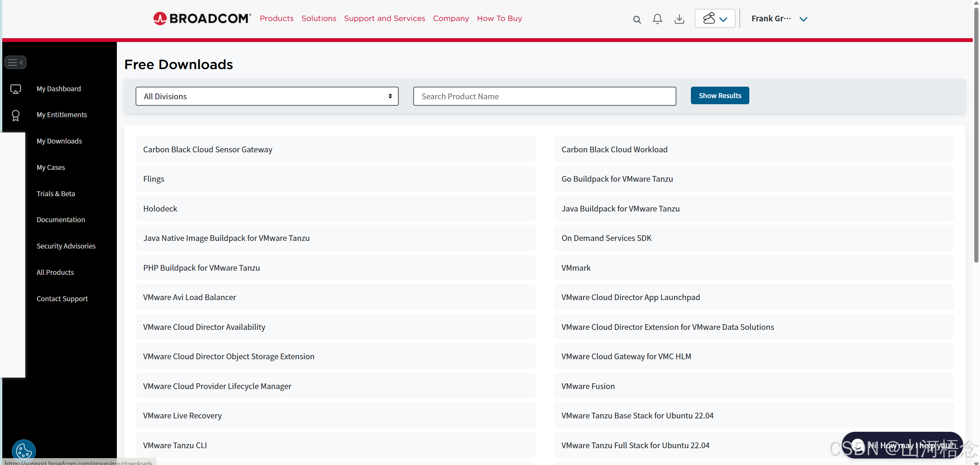Open cookie settings icon at bottom left
980x465 pixels.
pyautogui.click(x=24, y=451)
